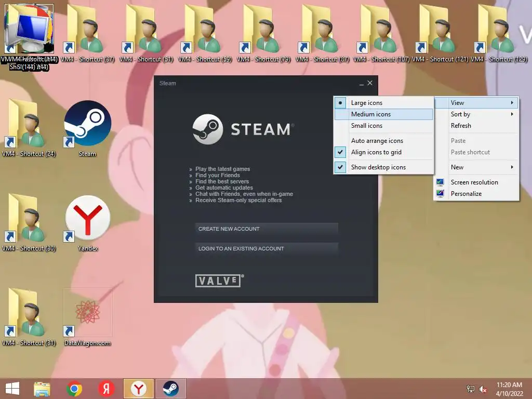Screen dimensions: 532x399
Task: Click 'Get automatic updates' text
Action: pyautogui.click(x=224, y=188)
